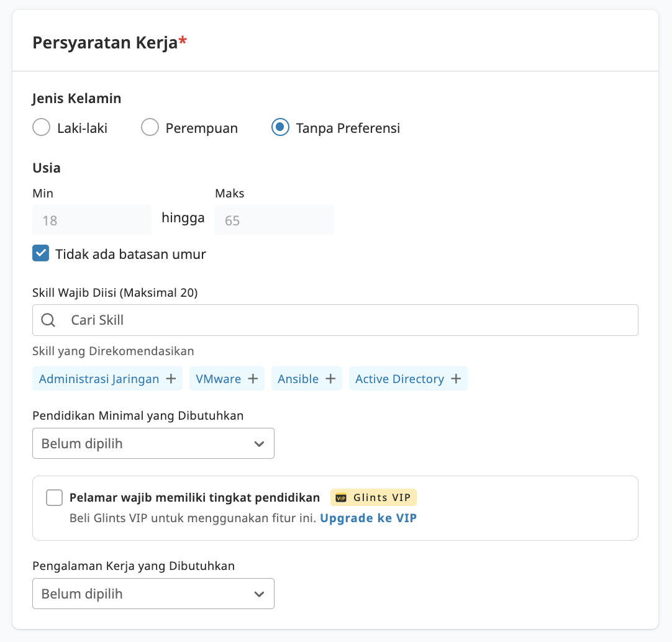The height and width of the screenshot is (642, 672).
Task: Add Active Directory via the plus icon
Action: (456, 378)
